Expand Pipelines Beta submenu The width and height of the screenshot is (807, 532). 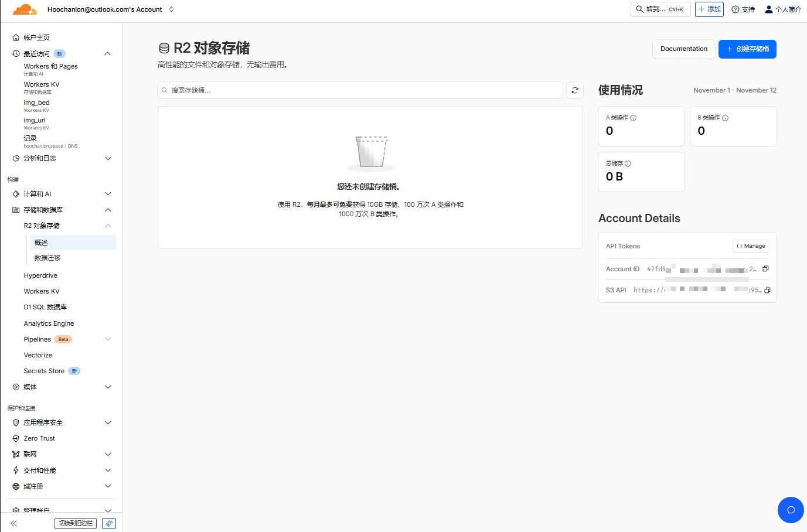pyautogui.click(x=108, y=339)
